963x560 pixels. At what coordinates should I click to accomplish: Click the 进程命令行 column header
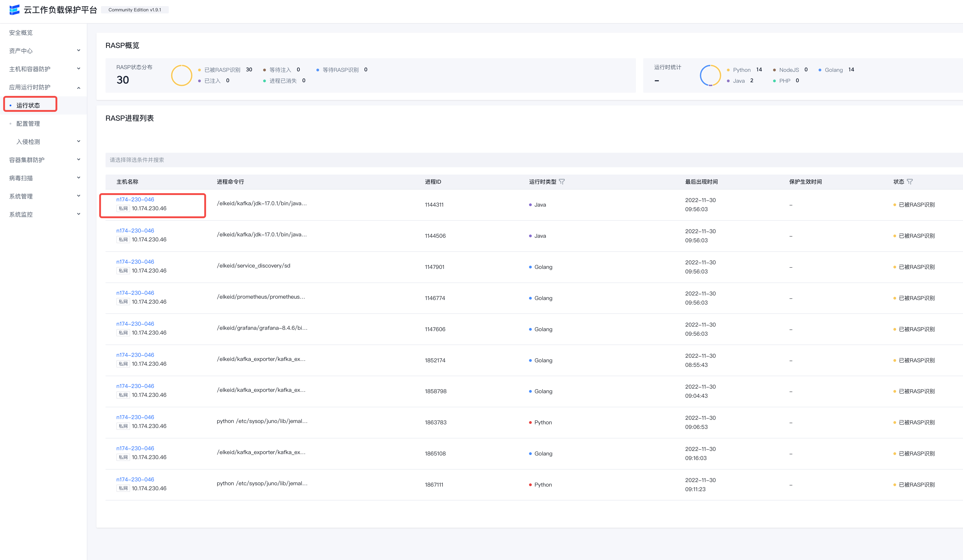230,182
